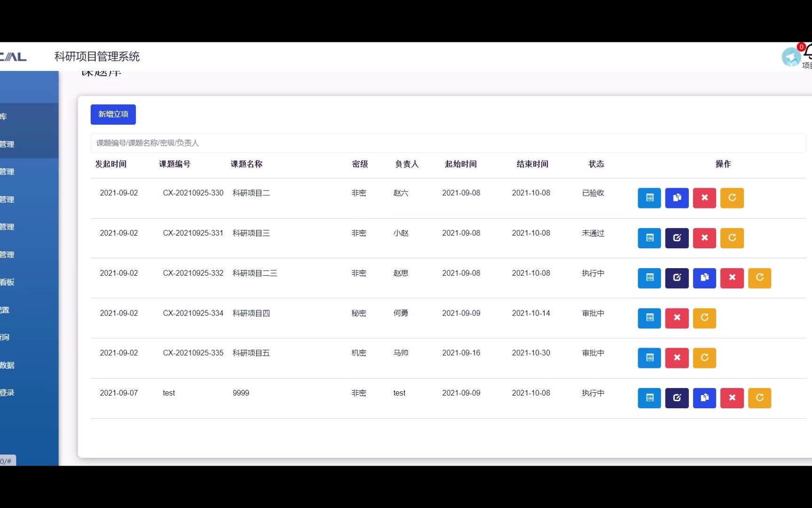This screenshot has height=508, width=812.
Task: Click orange refresh icon for test row
Action: pos(759,398)
